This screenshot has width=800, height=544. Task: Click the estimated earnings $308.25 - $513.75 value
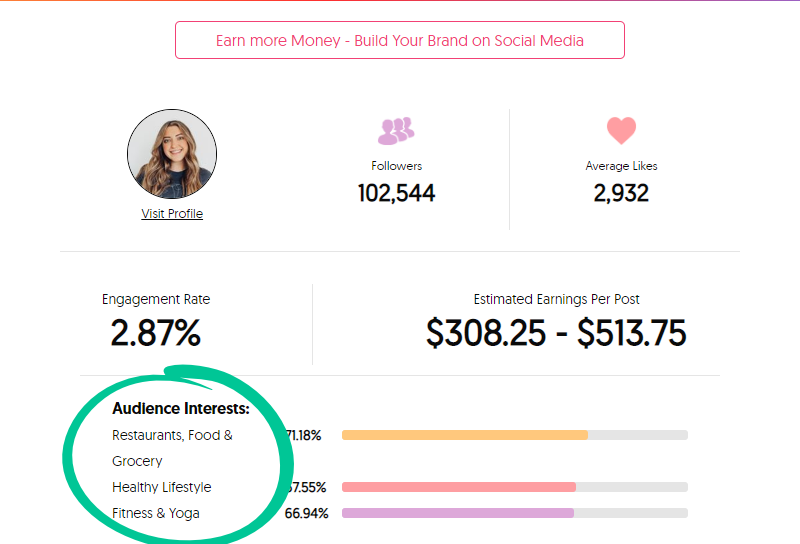point(556,333)
